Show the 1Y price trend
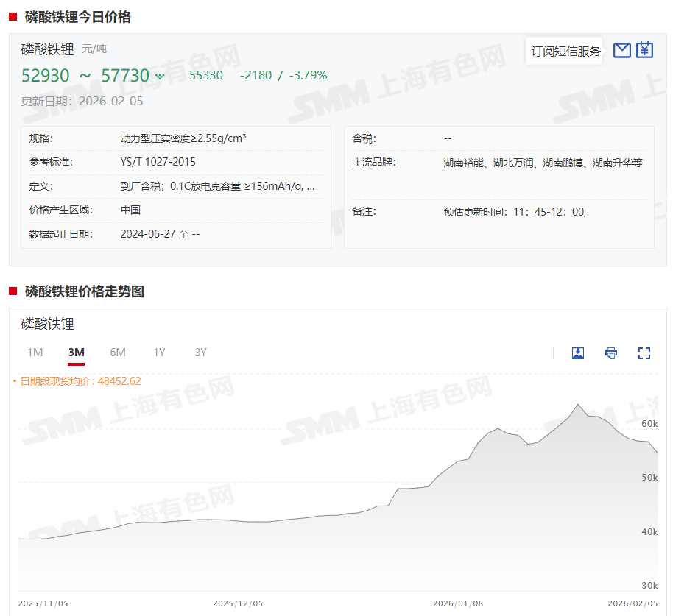The image size is (673, 616). (x=159, y=353)
